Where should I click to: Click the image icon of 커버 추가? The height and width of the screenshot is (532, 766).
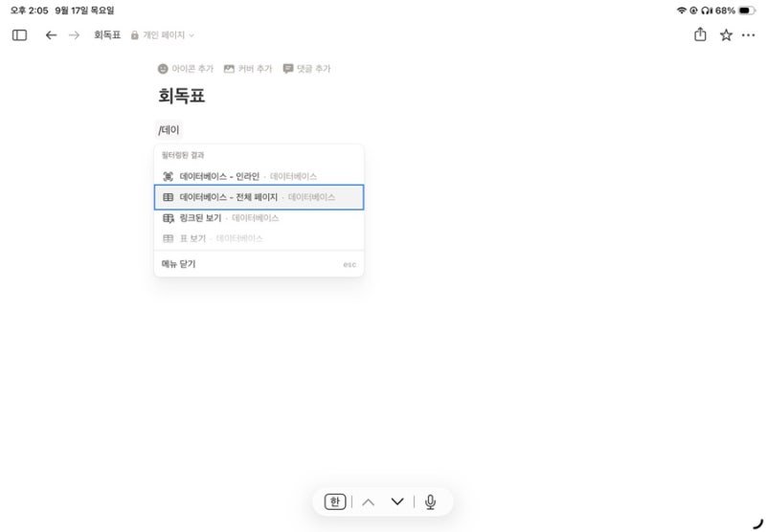point(229,69)
